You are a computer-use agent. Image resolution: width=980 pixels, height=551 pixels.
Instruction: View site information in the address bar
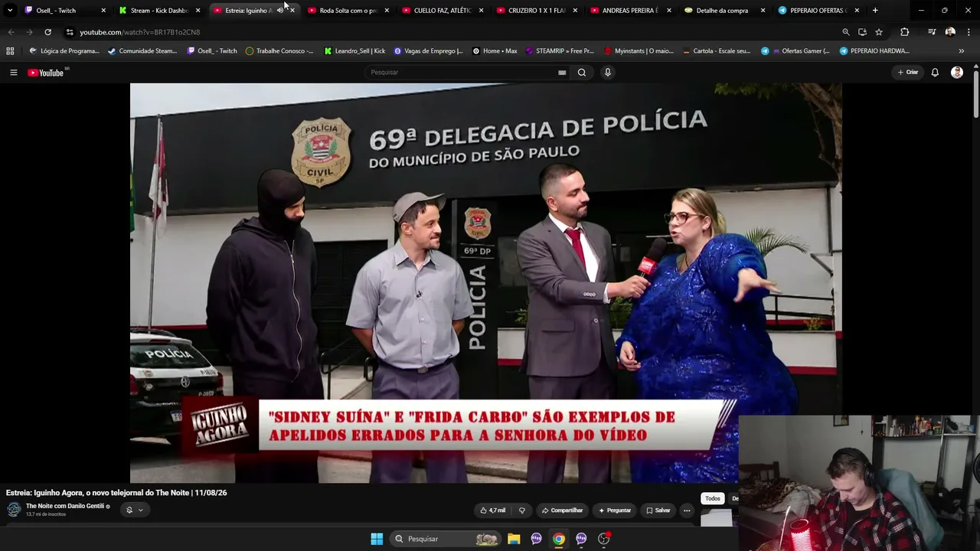click(x=69, y=32)
